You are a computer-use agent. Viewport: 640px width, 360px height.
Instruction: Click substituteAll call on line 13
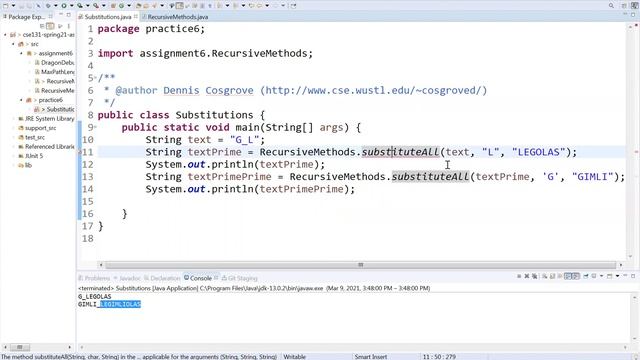point(430,177)
